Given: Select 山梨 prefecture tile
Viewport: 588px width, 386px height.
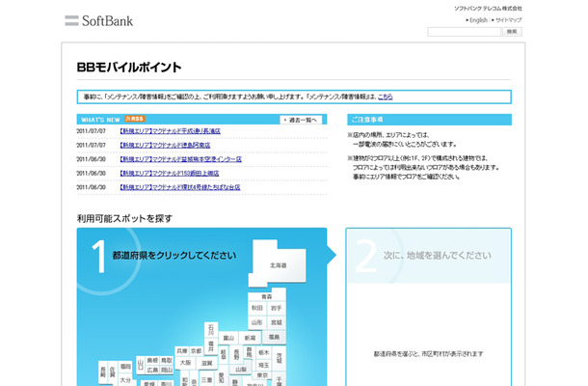Looking at the screenshot, I should (x=241, y=370).
